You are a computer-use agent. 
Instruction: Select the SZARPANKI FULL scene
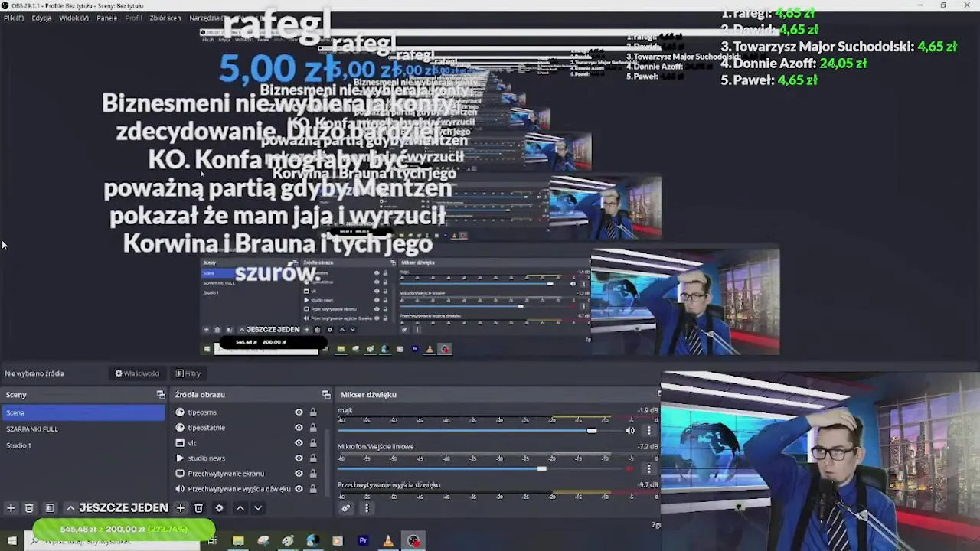(x=83, y=429)
